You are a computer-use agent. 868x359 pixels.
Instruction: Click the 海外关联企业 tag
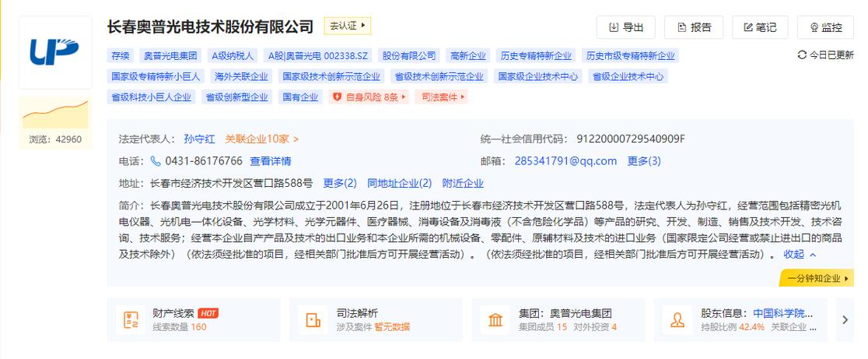click(241, 76)
